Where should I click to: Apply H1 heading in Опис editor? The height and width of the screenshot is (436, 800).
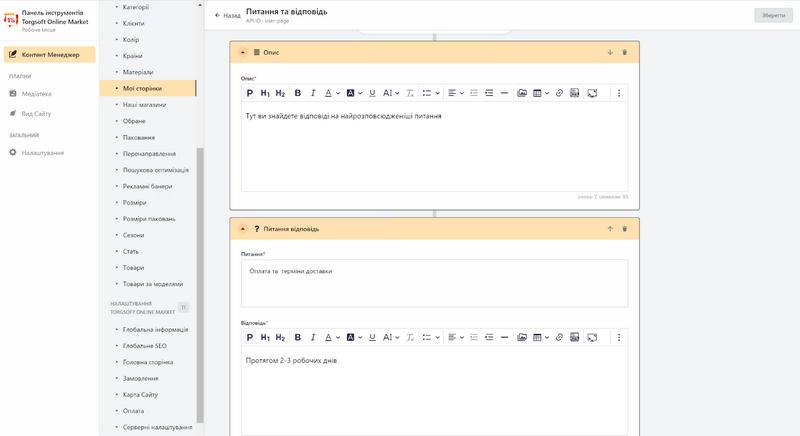pos(265,93)
